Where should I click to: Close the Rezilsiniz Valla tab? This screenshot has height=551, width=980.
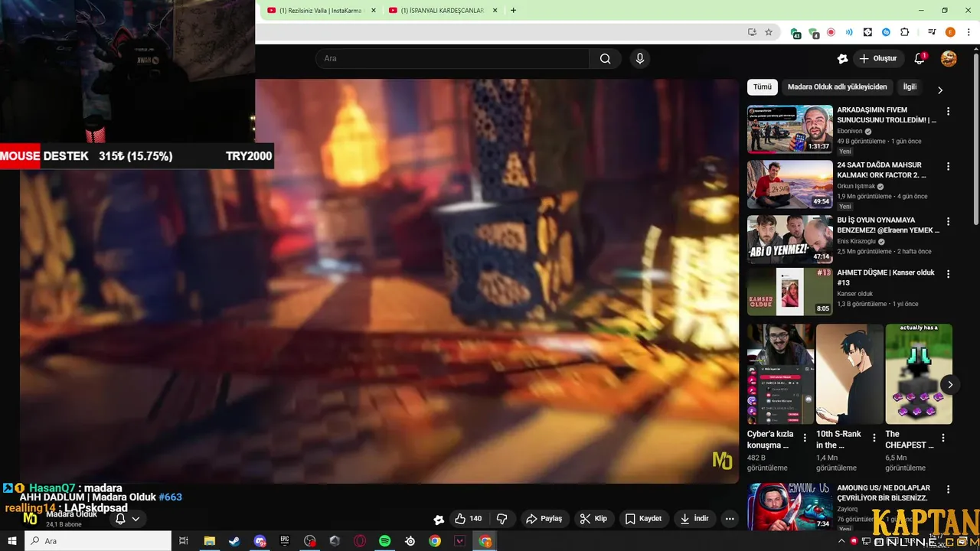pos(373,11)
